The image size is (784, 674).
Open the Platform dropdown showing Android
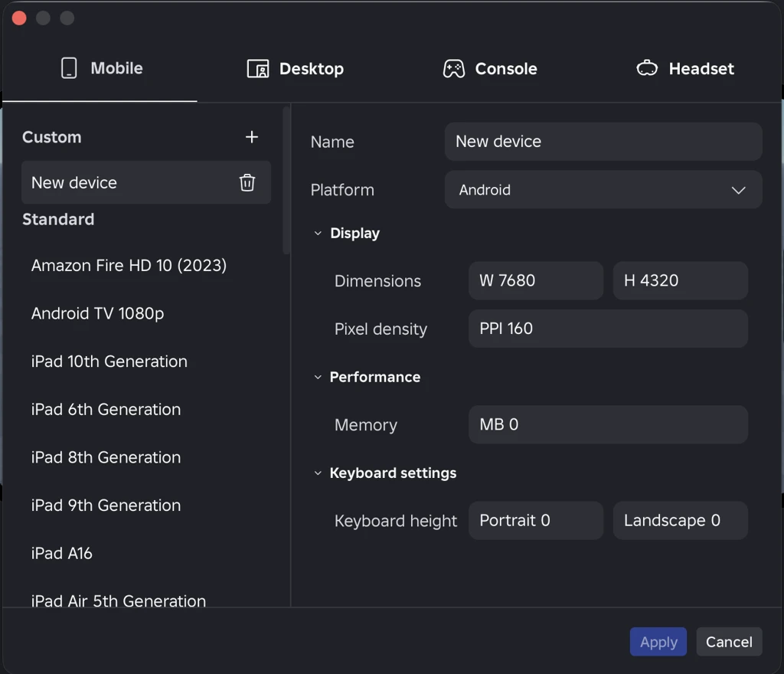603,190
